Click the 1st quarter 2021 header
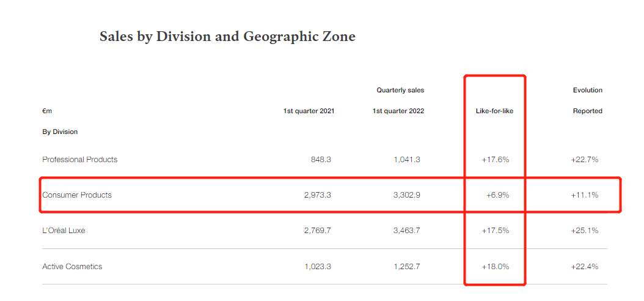The width and height of the screenshot is (644, 301). pos(309,111)
